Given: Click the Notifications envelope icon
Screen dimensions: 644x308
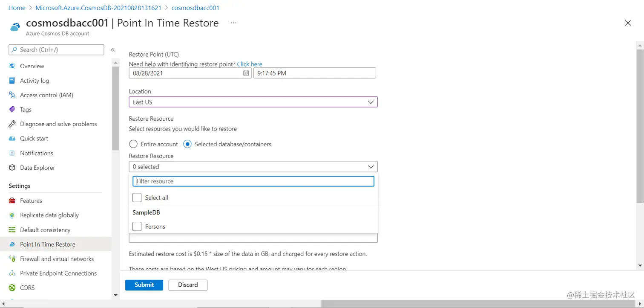Looking at the screenshot, I should coord(12,153).
